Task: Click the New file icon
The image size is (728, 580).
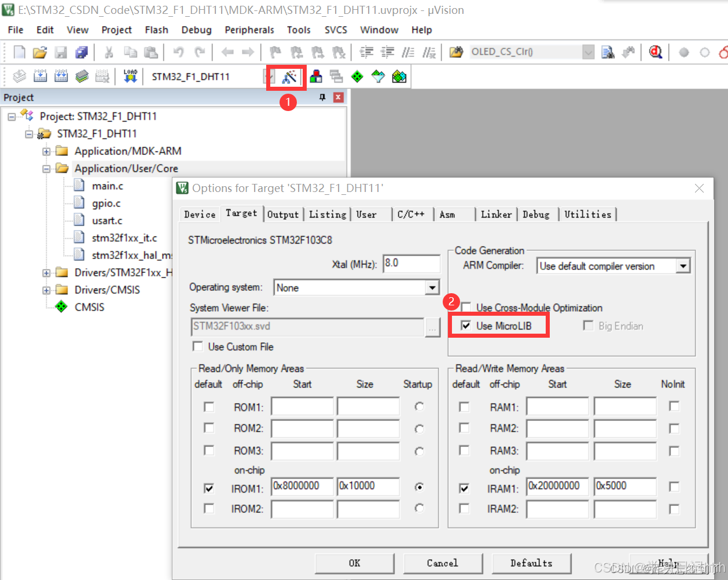Action: (19, 52)
